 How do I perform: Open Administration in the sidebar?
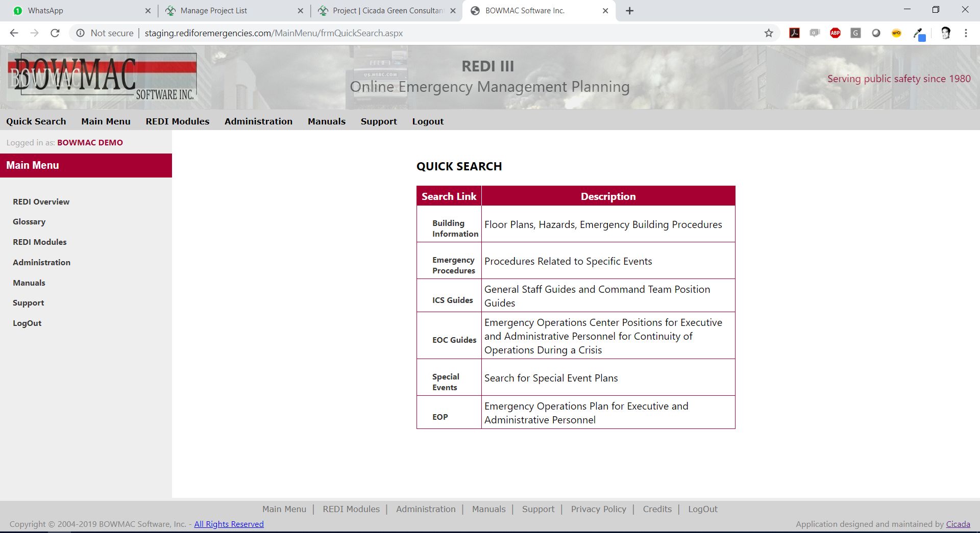tap(42, 262)
